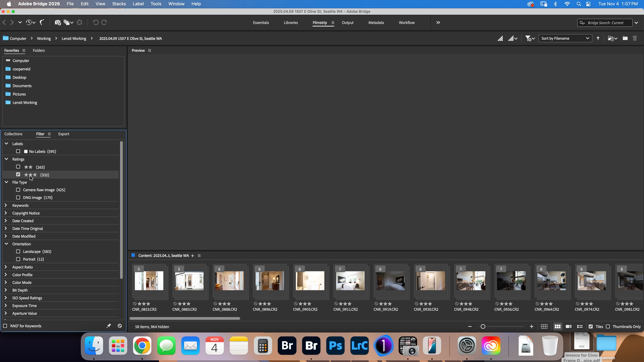Switch to the details list view icon

coord(569,326)
